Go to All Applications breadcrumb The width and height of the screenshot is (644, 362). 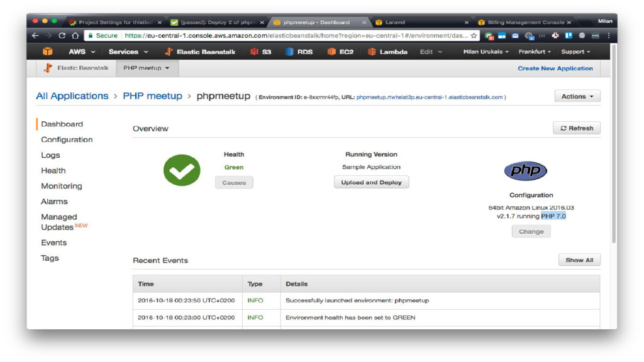click(72, 96)
